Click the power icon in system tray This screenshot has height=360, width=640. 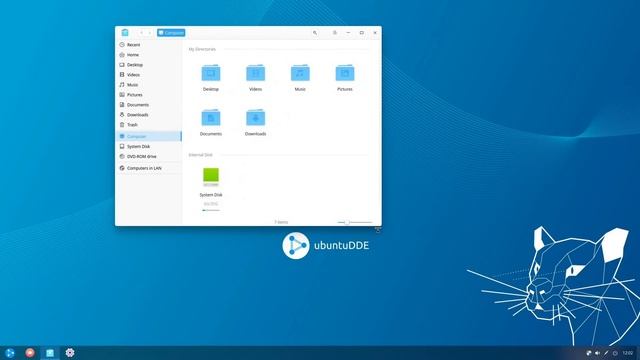[x=615, y=353]
